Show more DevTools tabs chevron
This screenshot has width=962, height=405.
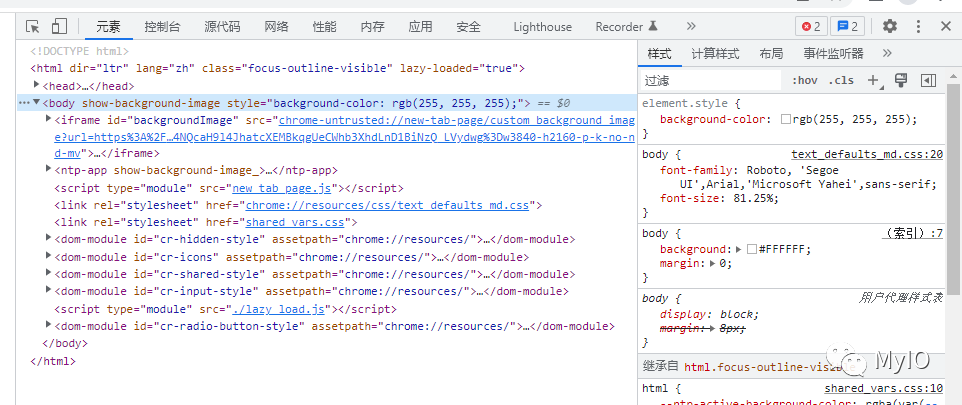pyautogui.click(x=691, y=26)
